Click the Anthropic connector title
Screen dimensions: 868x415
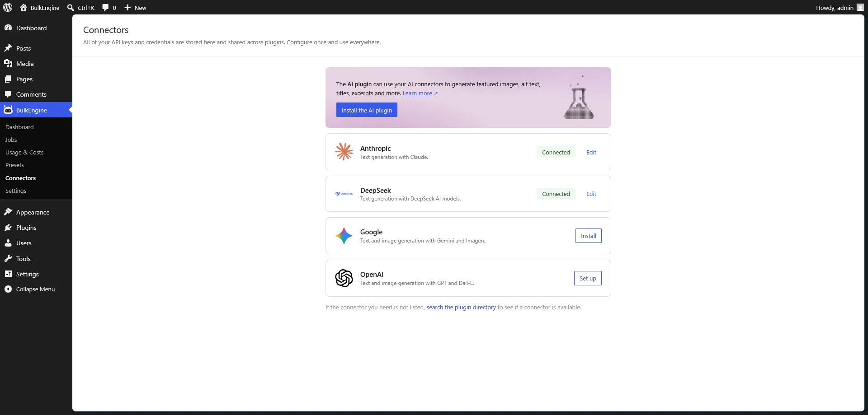pyautogui.click(x=375, y=148)
